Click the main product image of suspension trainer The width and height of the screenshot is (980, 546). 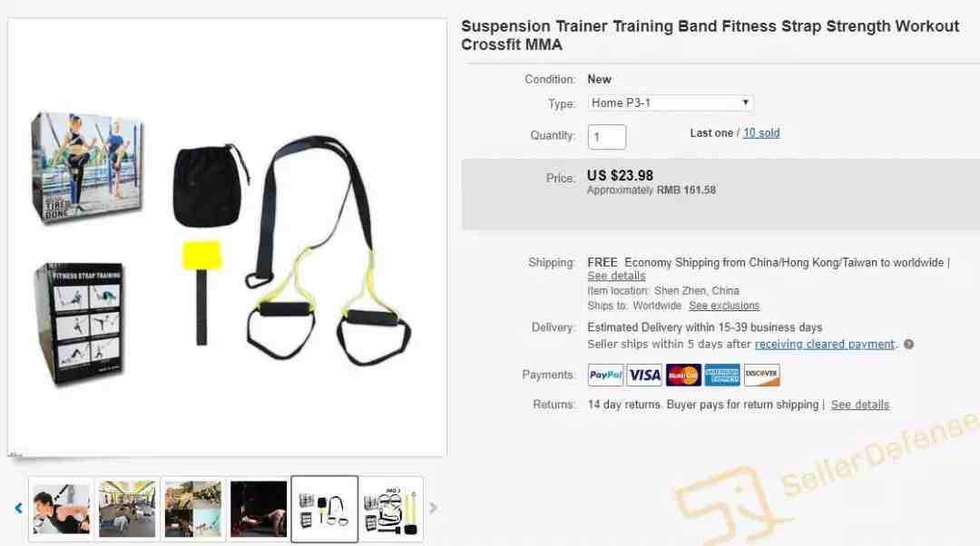tap(228, 238)
